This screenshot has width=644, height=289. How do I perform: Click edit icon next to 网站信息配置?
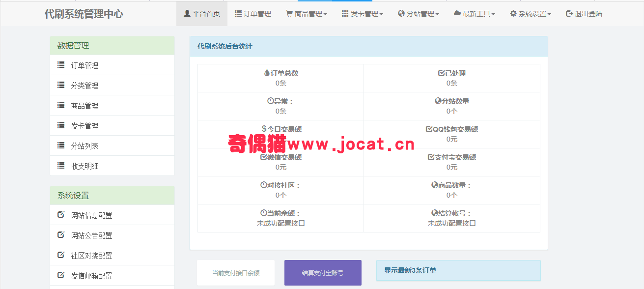tap(61, 215)
